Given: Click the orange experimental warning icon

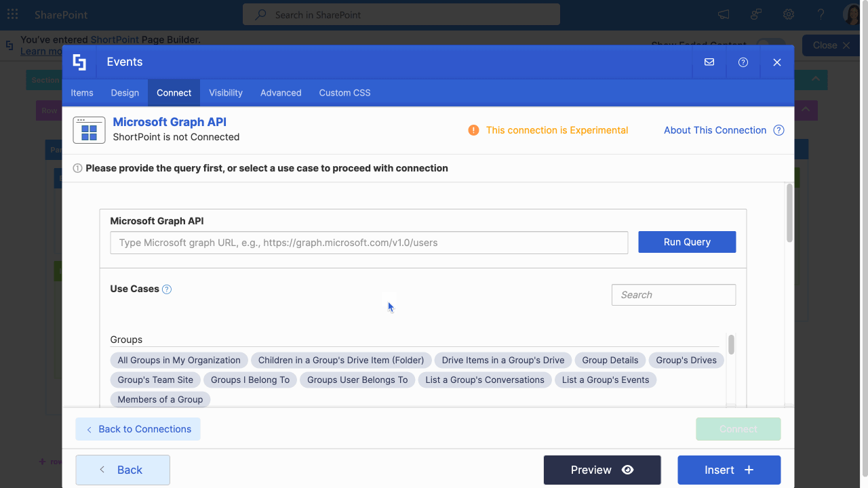Looking at the screenshot, I should coord(473,130).
